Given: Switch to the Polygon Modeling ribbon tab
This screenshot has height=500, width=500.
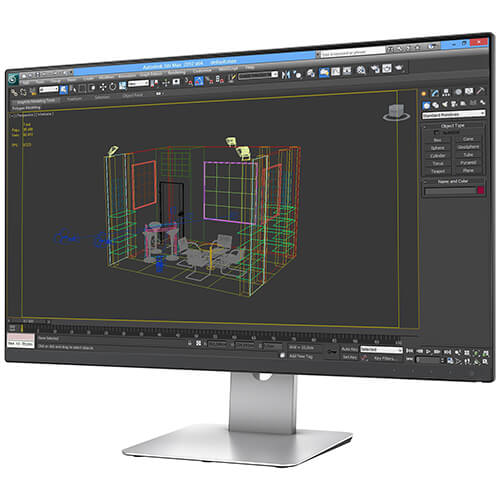Looking at the screenshot, I should coord(26,108).
